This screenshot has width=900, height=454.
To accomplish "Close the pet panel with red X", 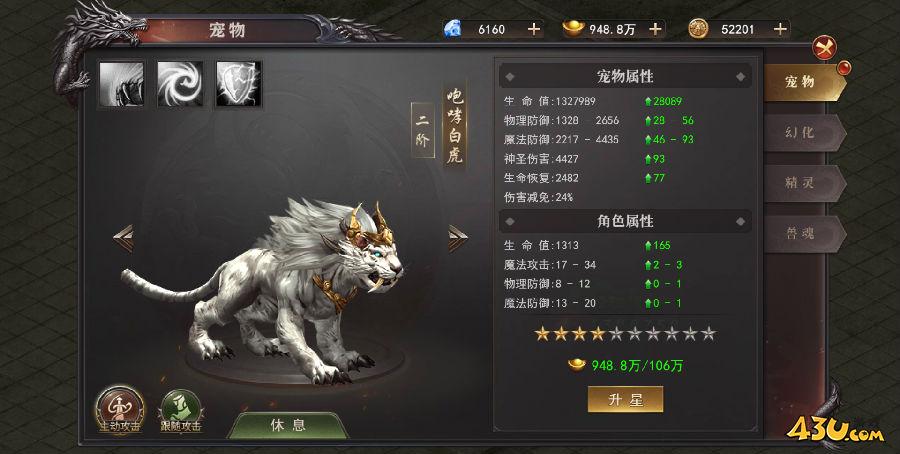I will (x=824, y=48).
